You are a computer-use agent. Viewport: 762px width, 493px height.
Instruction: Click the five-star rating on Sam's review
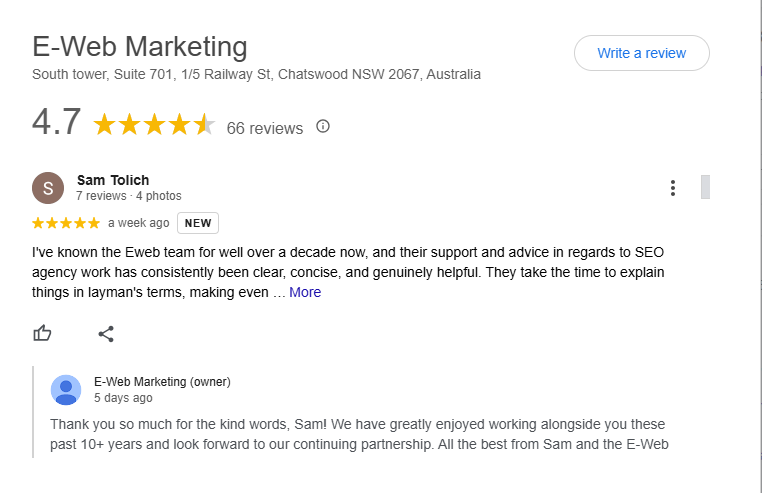point(66,223)
